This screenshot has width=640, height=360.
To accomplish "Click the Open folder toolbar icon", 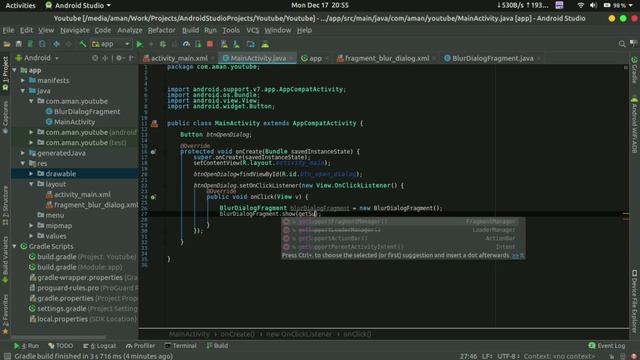I will 7,44.
